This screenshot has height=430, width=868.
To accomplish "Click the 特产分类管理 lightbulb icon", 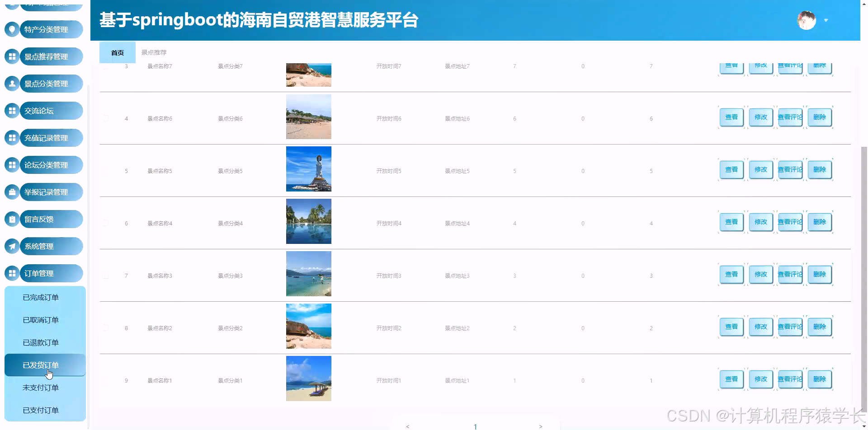I will (12, 29).
